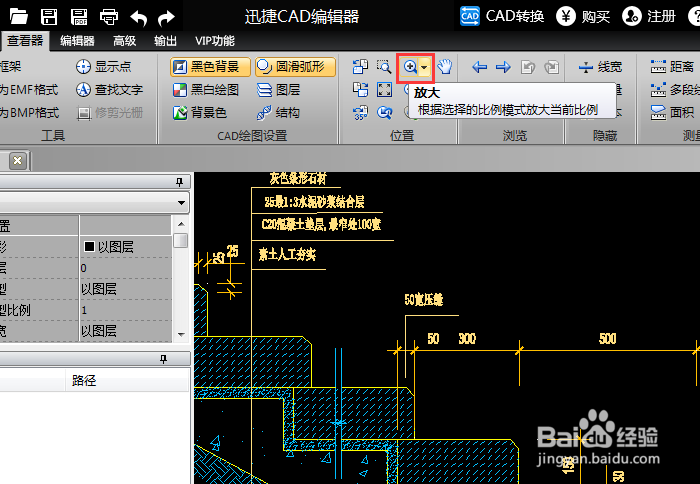This screenshot has height=484, width=700.
Task: Open the VIP功能 tab
Action: [215, 41]
